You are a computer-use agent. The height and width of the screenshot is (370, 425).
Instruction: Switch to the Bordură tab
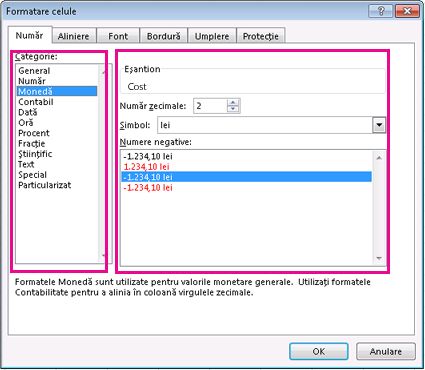163,36
